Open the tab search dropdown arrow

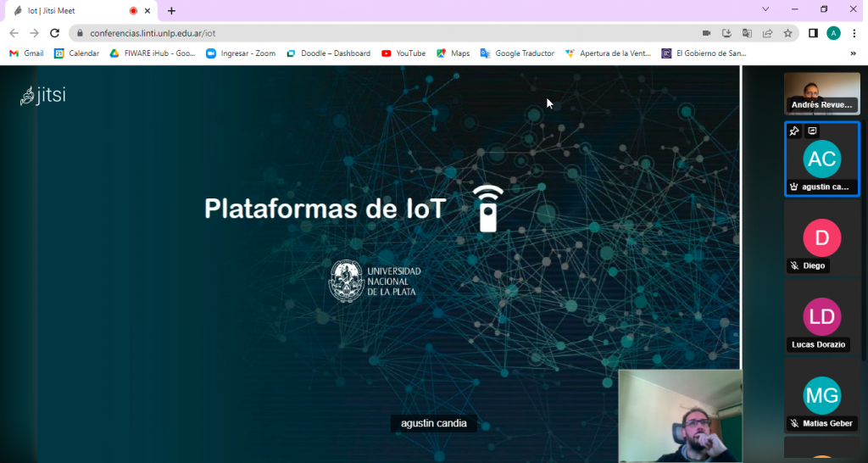click(765, 9)
